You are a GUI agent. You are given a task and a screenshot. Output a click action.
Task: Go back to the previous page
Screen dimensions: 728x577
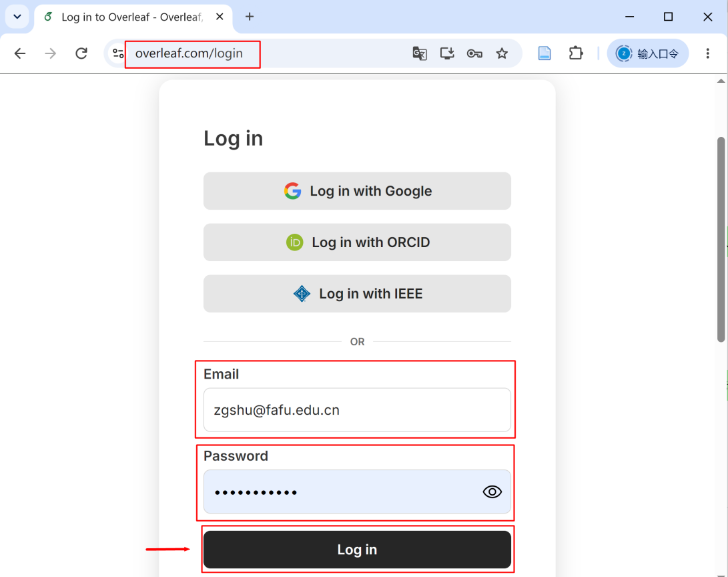(20, 53)
